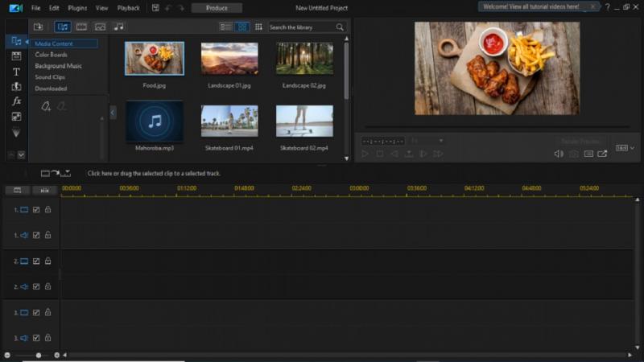
Task: Take a snapshot of the preview
Action: pyautogui.click(x=573, y=154)
